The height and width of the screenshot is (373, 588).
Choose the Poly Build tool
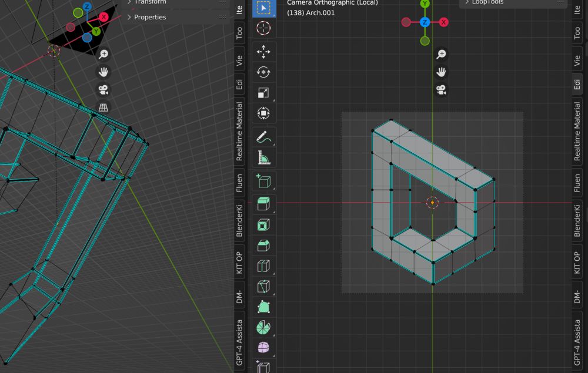click(263, 307)
